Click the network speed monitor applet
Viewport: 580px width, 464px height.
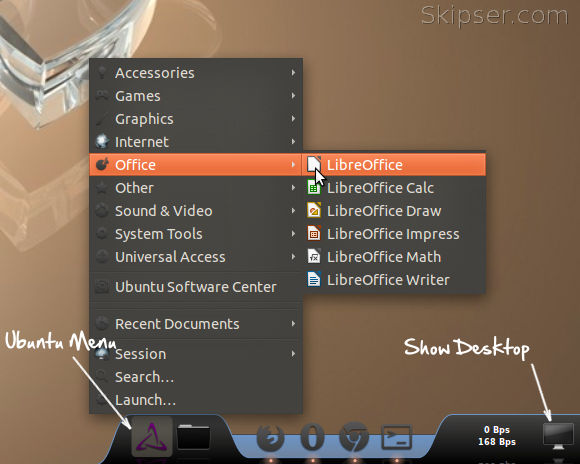496,435
